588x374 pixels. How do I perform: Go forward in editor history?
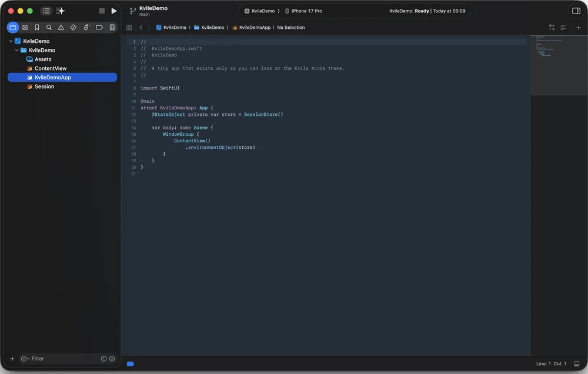(x=149, y=28)
